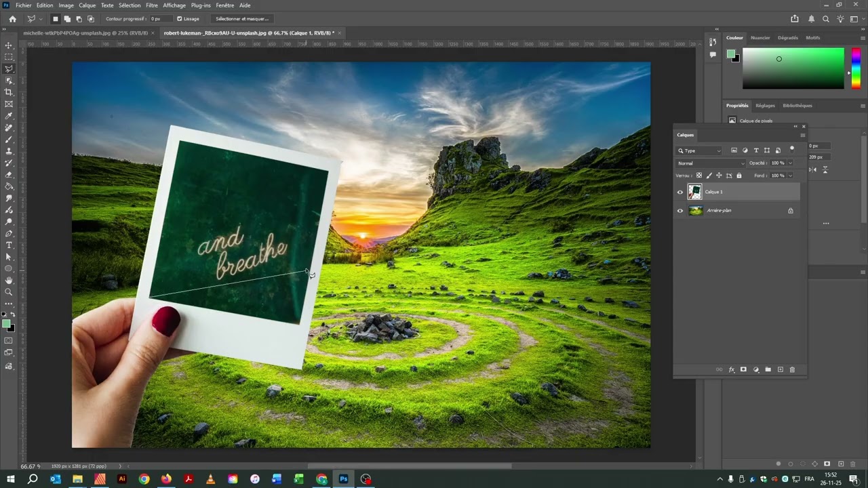Screen dimensions: 868x488
Task: Click the Share icon at top right
Action: tap(795, 19)
